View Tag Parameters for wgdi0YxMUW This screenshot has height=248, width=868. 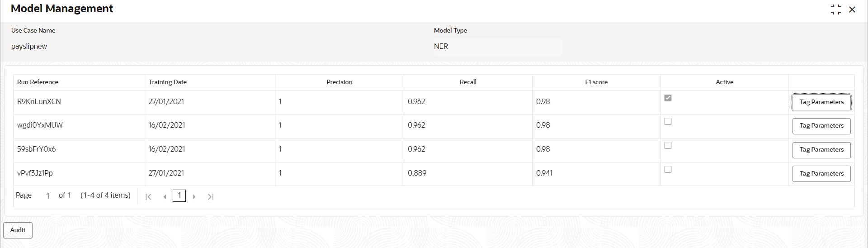[821, 126]
